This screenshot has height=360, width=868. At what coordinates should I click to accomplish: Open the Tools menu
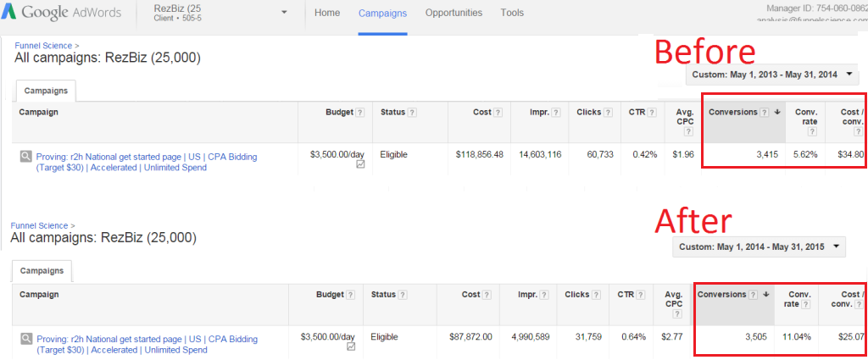pos(512,13)
